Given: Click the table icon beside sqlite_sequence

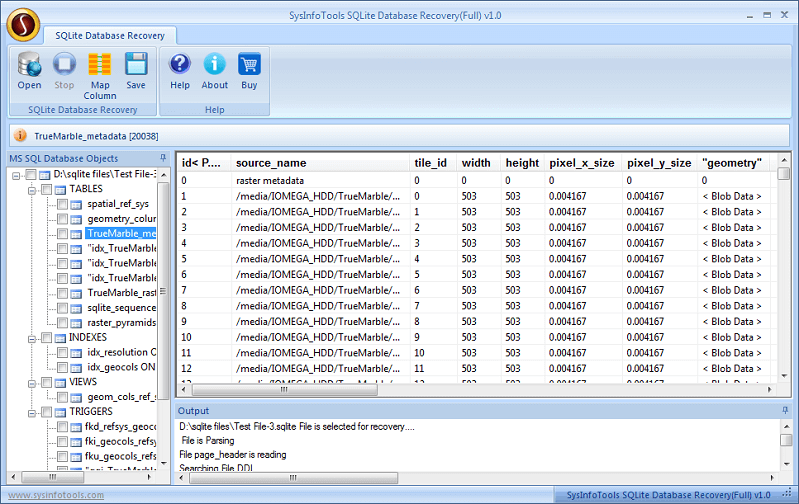Looking at the screenshot, I should [76, 308].
